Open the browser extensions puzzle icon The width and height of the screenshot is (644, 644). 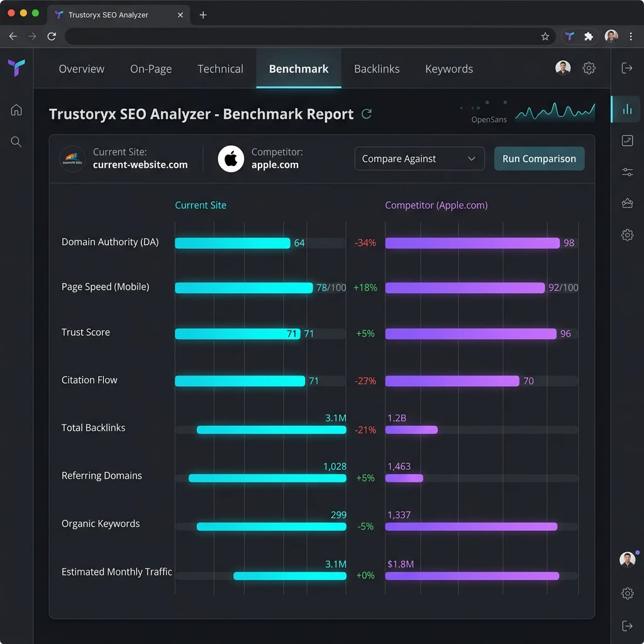[589, 36]
